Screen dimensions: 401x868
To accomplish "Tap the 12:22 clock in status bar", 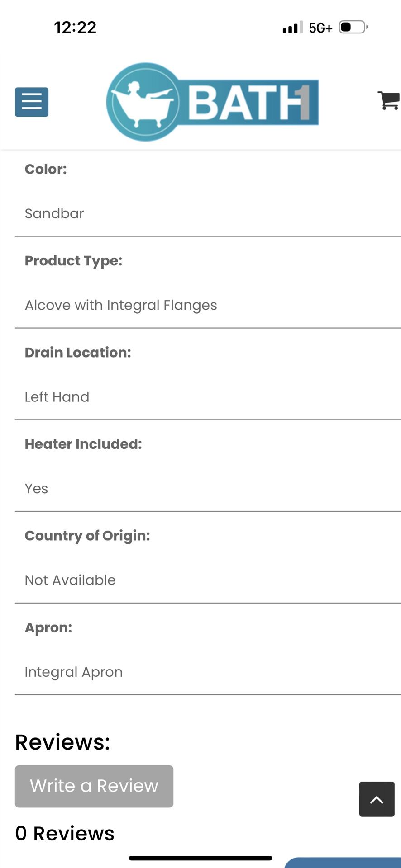I will 75,28.
